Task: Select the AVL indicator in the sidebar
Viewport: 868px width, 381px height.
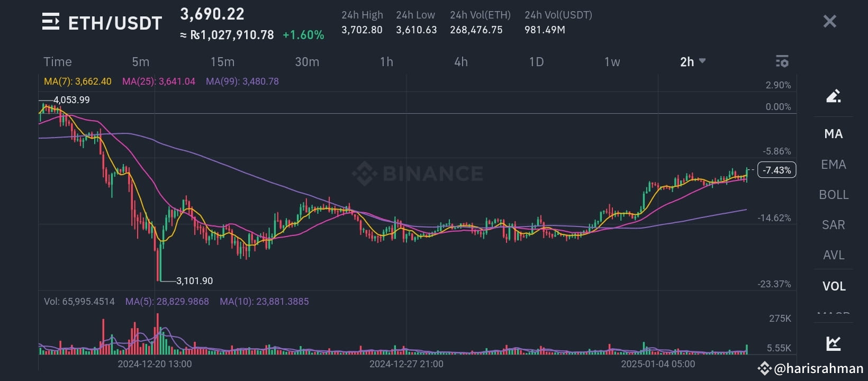Action: tap(833, 255)
